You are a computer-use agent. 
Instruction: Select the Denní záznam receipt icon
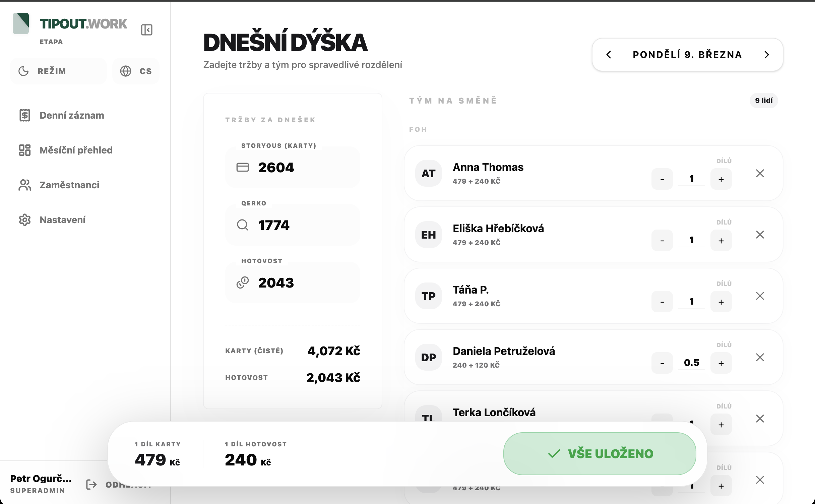[x=24, y=115]
